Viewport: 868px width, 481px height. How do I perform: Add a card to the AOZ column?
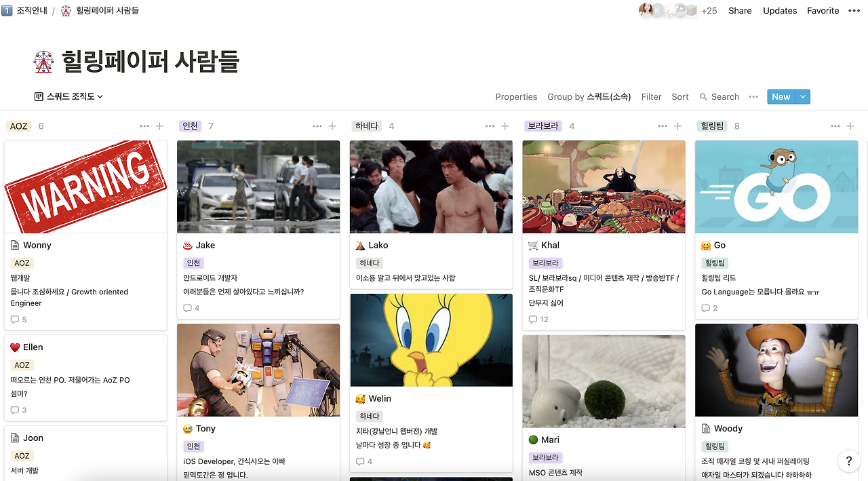(159, 126)
